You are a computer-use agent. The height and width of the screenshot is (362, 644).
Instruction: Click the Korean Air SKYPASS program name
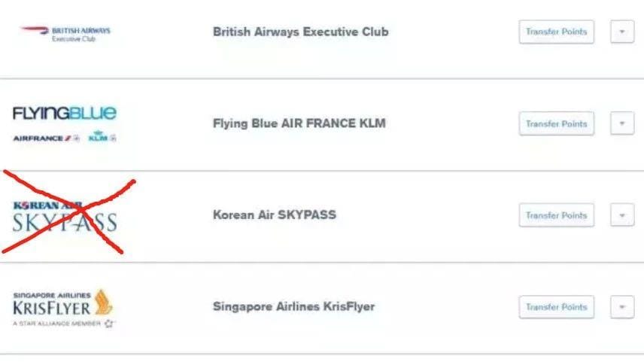[x=274, y=215]
